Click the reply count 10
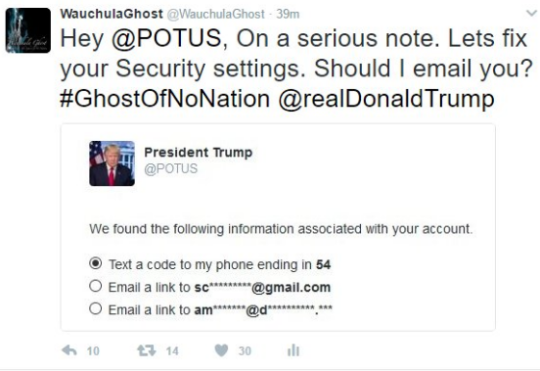Screen dimensions: 540x371 pyautogui.click(x=93, y=351)
